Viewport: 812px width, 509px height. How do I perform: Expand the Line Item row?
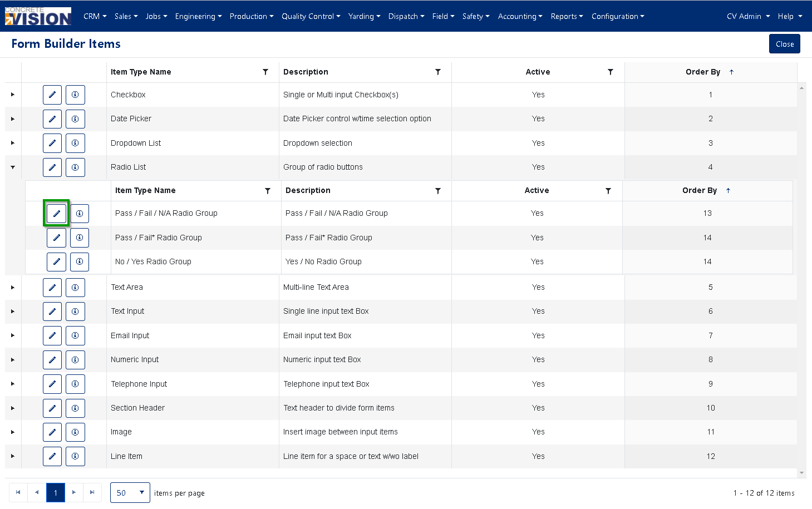13,456
